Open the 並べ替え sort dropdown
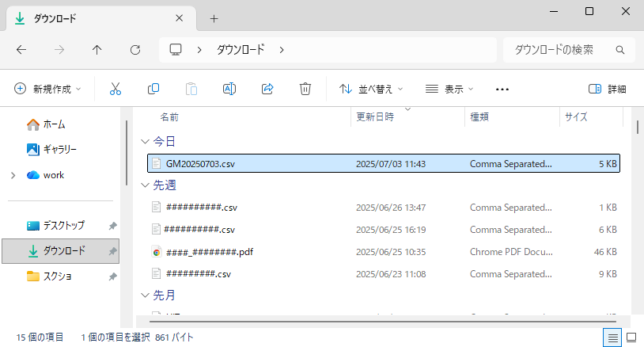Image resolution: width=644 pixels, height=347 pixels. click(x=371, y=89)
